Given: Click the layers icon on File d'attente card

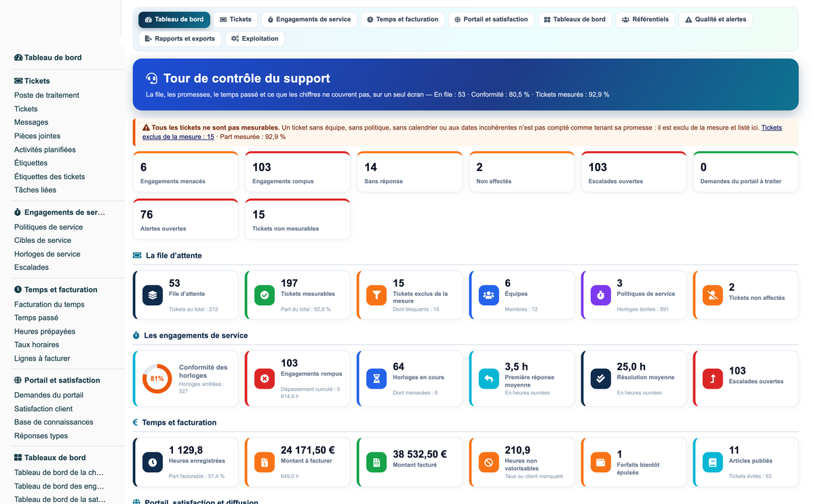Looking at the screenshot, I should click(x=153, y=295).
